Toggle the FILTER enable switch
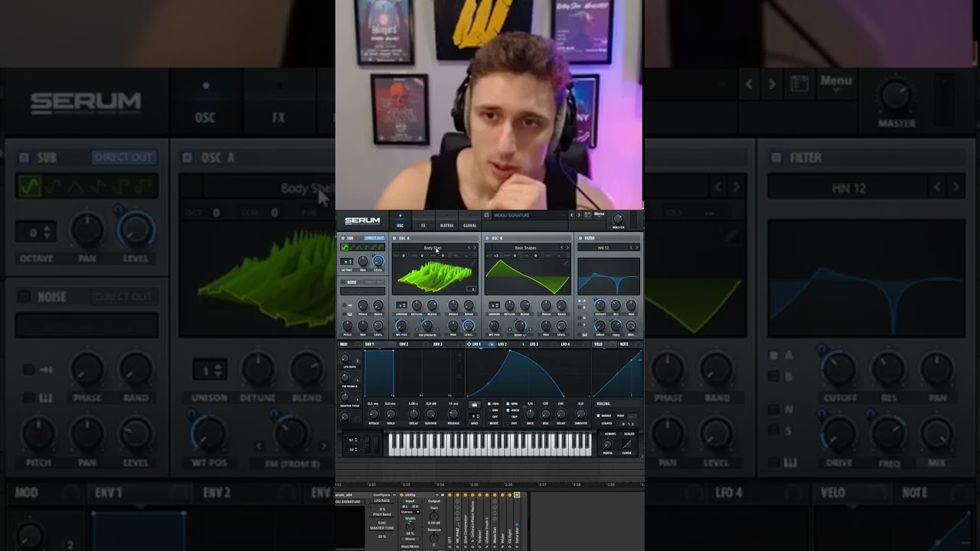Viewport: 980px width, 551px height. pyautogui.click(x=580, y=238)
